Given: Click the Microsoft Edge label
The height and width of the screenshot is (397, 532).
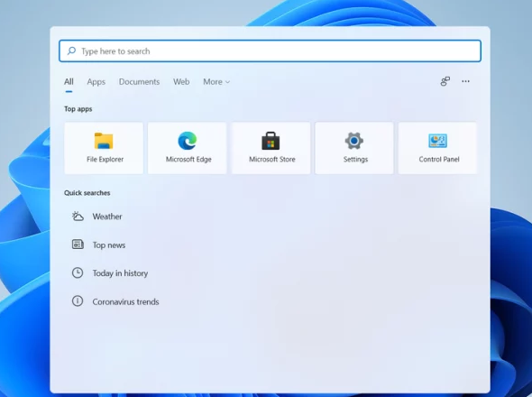Looking at the screenshot, I should tap(188, 160).
